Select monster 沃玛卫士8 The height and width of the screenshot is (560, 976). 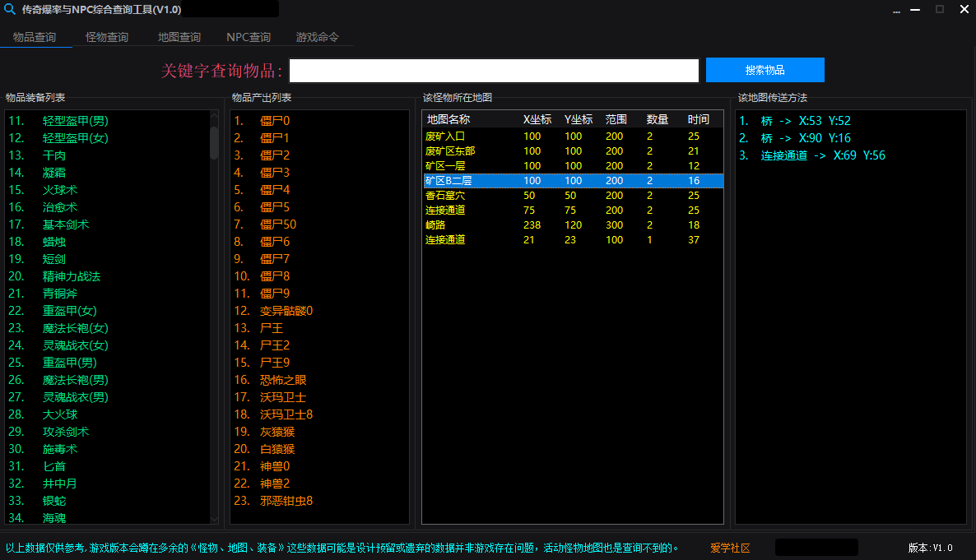pyautogui.click(x=286, y=414)
